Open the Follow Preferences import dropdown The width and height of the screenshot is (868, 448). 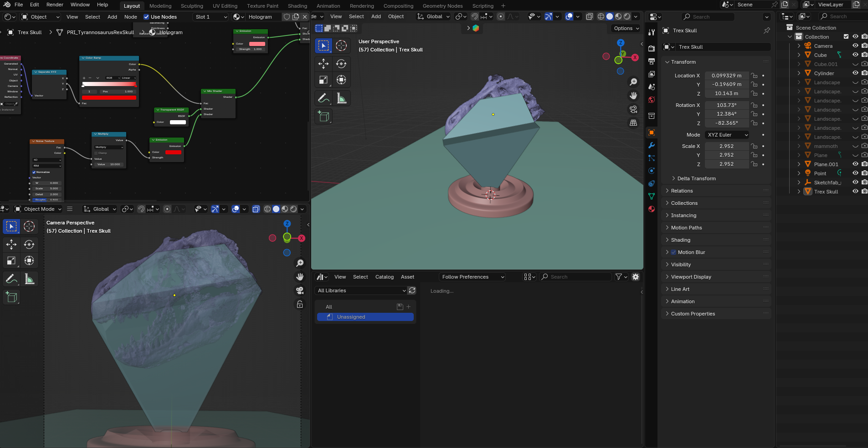click(473, 277)
